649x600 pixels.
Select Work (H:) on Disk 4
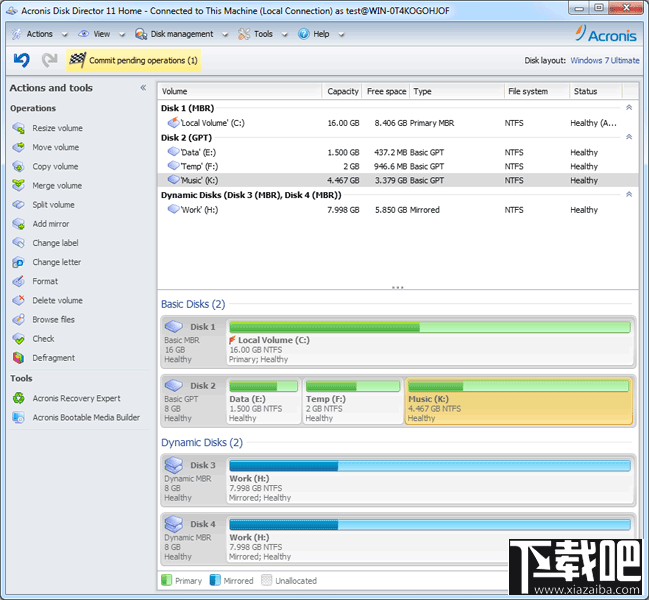[430, 539]
